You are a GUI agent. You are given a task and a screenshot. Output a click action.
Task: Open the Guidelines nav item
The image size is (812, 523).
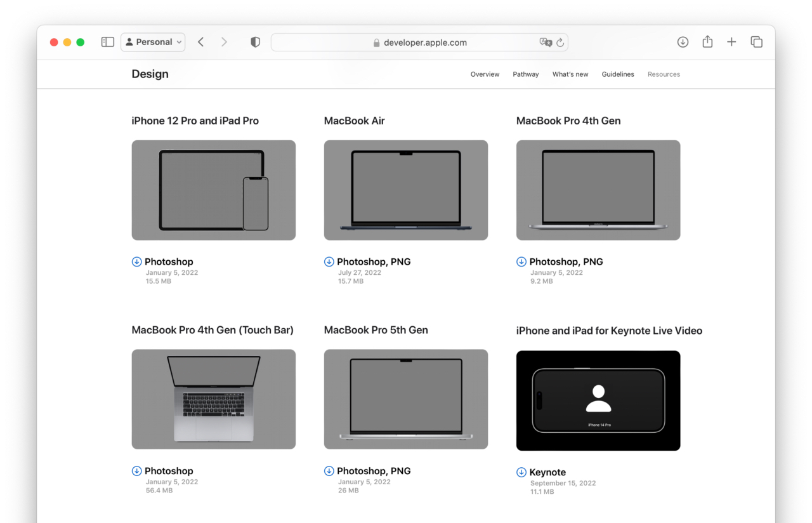pyautogui.click(x=618, y=74)
